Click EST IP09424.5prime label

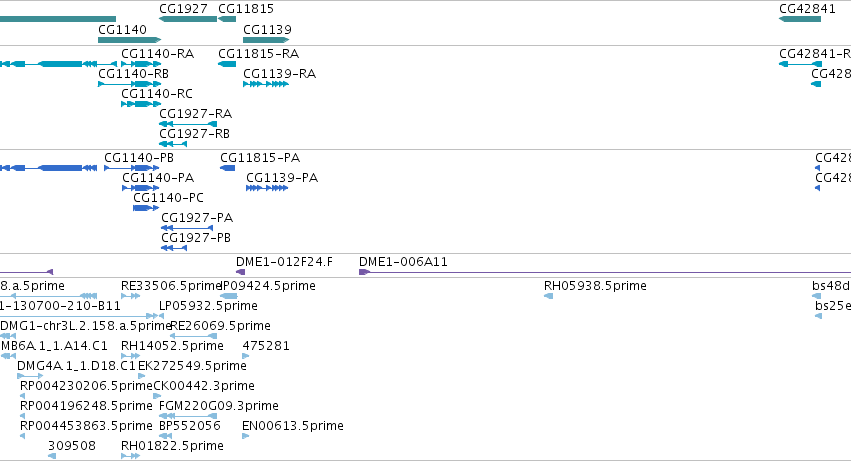pos(269,286)
